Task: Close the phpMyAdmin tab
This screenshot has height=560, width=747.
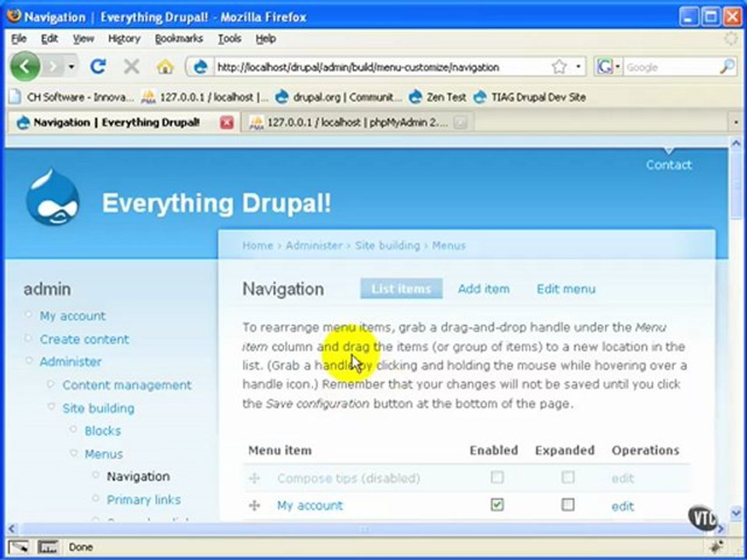Action: coord(460,123)
